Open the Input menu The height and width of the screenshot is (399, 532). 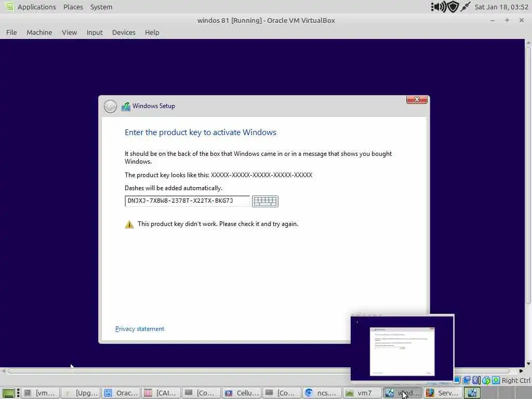pyautogui.click(x=95, y=33)
